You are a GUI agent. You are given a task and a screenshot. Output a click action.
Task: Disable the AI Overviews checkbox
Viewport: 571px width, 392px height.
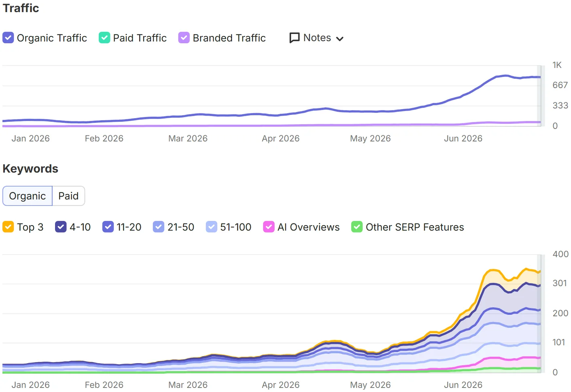click(269, 227)
